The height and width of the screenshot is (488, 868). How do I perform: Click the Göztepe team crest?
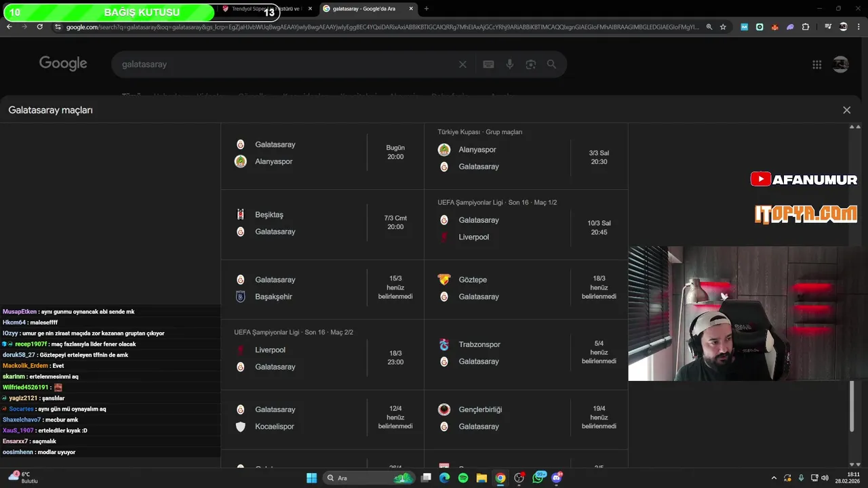tap(444, 279)
